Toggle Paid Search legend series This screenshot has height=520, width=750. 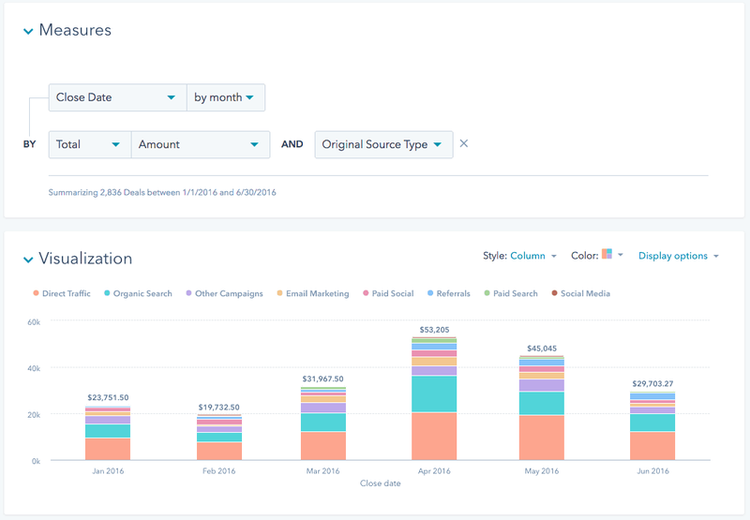click(x=511, y=293)
